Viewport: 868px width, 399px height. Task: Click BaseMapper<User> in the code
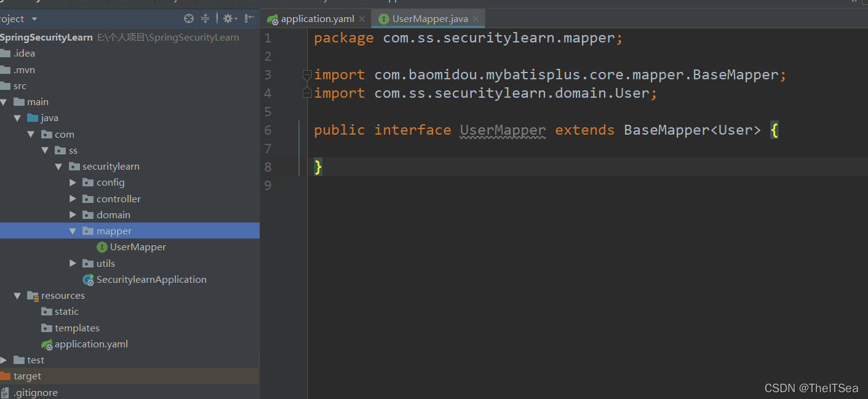click(x=692, y=130)
